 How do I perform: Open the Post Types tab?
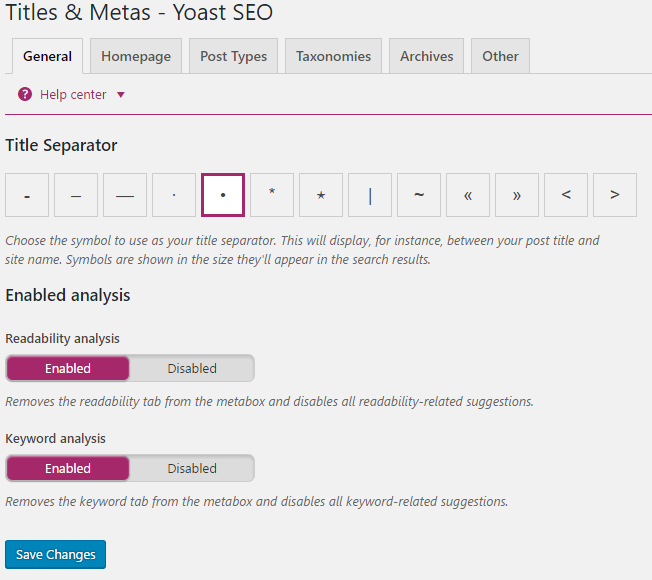coord(233,56)
